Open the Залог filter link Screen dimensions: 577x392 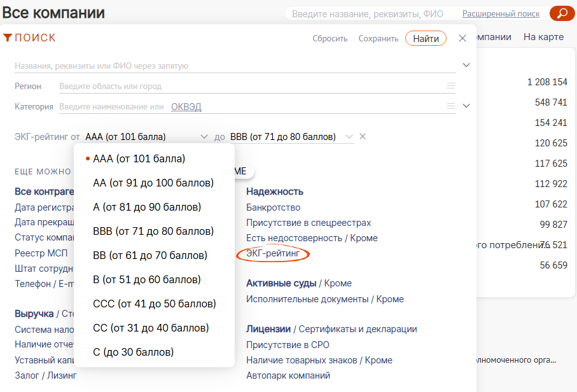pos(27,375)
